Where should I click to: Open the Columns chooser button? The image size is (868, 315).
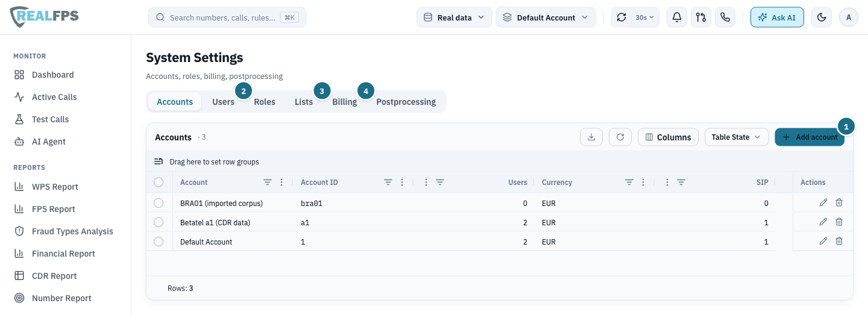click(x=668, y=137)
